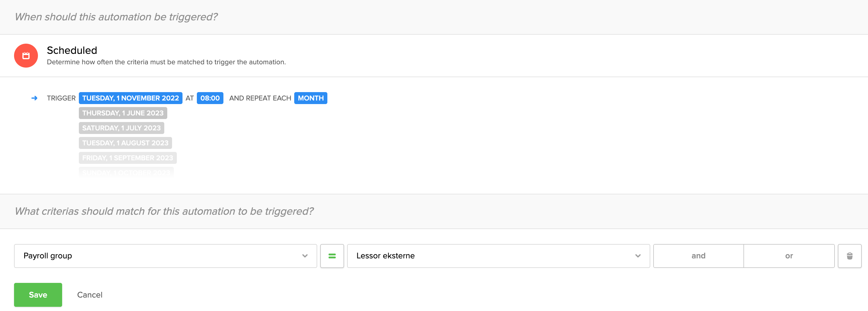The height and width of the screenshot is (311, 868).
Task: Change the repeat interval MONTH selector
Action: 310,98
